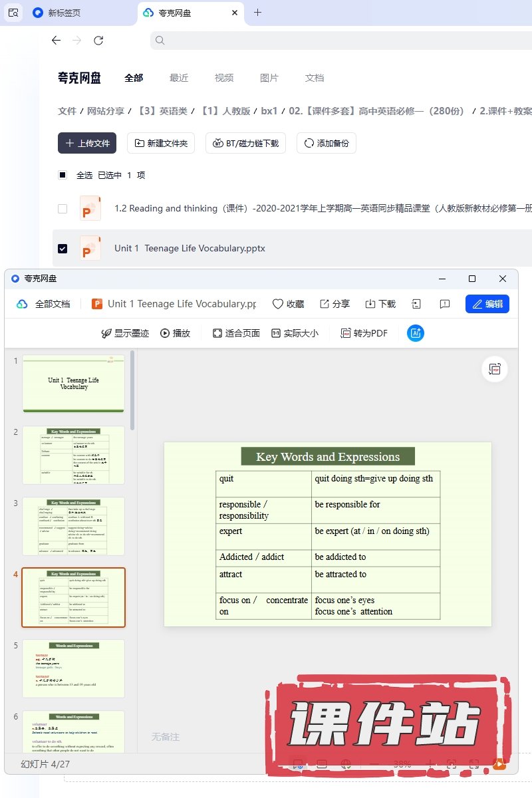The image size is (532, 798).
Task: Click the 上传文件 upload button
Action: [x=87, y=143]
